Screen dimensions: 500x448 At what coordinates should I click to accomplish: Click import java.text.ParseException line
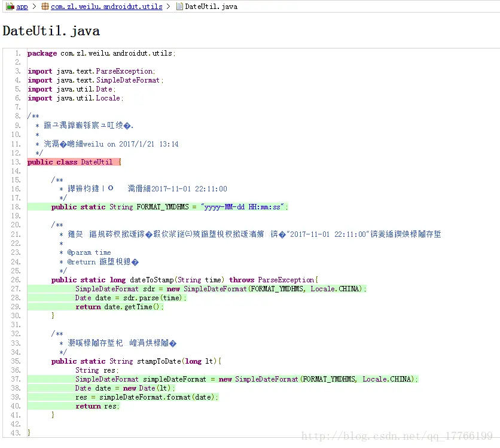91,71
